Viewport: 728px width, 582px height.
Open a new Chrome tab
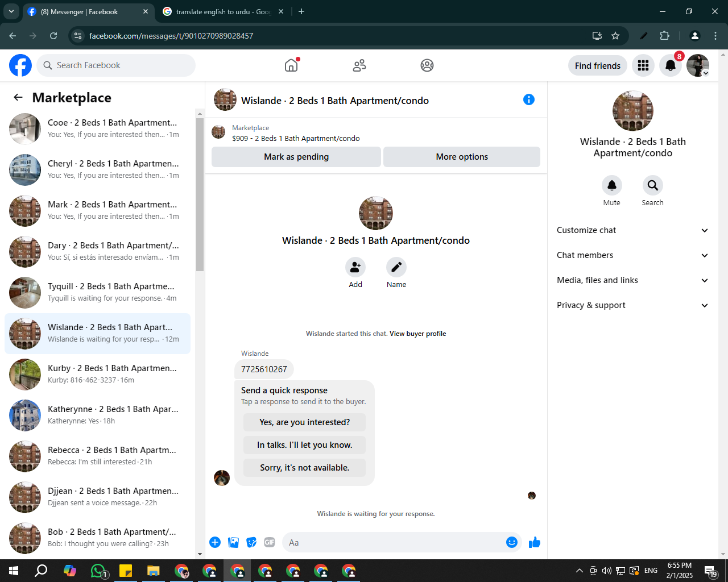301,11
